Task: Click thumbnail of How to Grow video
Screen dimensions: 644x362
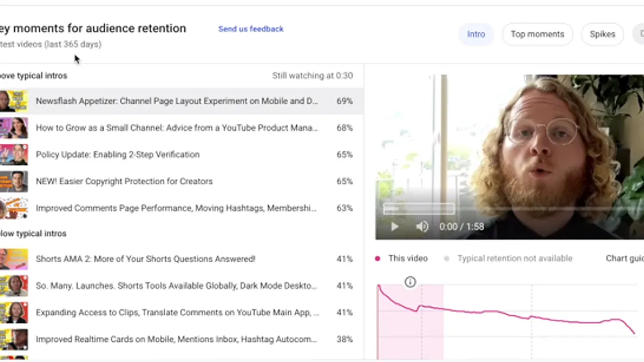Action: 13,128
